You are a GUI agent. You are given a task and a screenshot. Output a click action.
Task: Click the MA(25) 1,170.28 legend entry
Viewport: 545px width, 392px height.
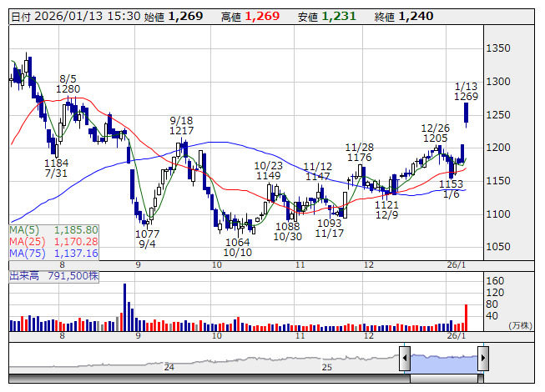(x=54, y=242)
